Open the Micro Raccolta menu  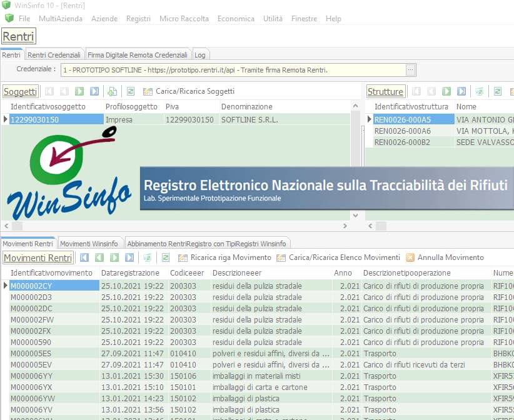tap(184, 19)
